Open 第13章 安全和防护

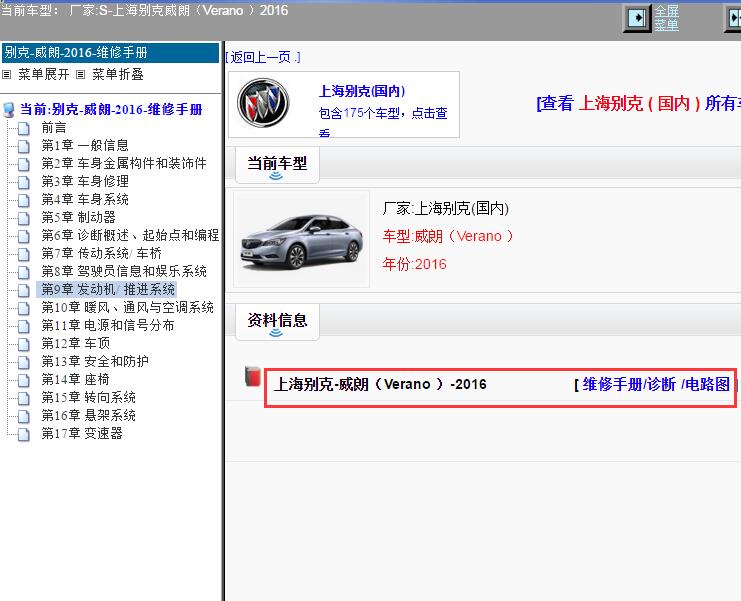coord(95,361)
